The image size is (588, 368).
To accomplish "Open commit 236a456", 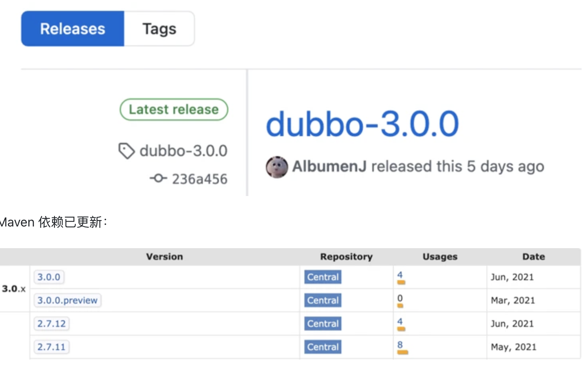I will (x=199, y=179).
